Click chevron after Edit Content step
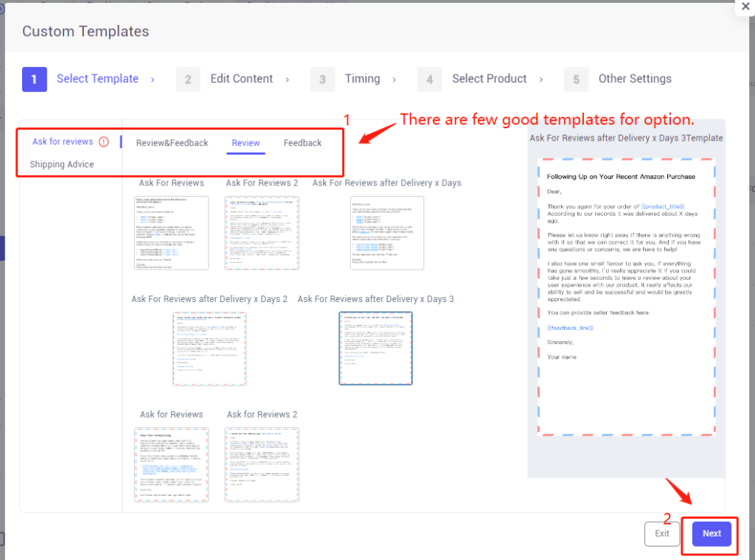Image resolution: width=755 pixels, height=560 pixels. [288, 80]
